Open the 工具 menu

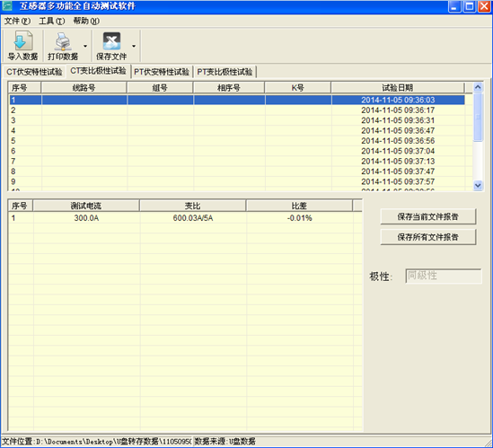click(x=51, y=21)
